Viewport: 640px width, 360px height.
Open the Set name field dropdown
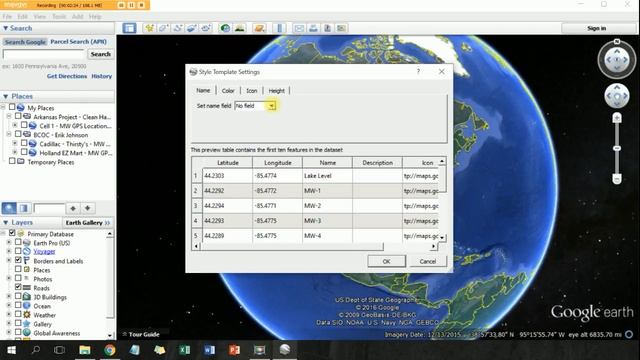[271, 106]
